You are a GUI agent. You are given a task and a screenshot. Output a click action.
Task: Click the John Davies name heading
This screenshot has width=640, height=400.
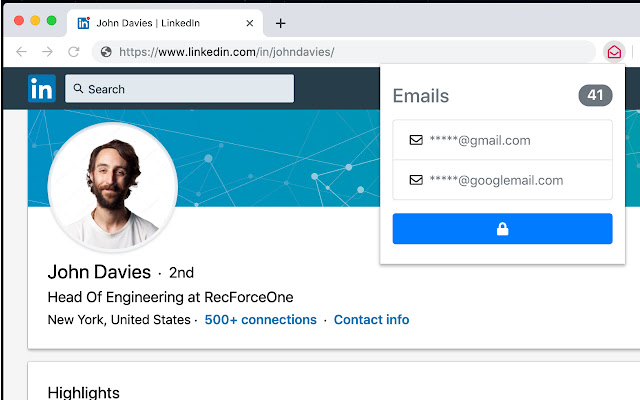click(99, 272)
